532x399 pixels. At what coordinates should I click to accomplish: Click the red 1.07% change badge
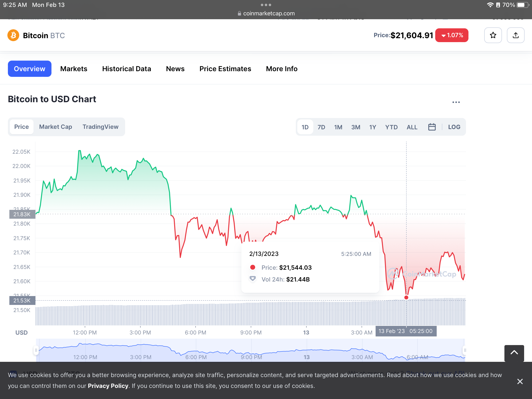(452, 35)
